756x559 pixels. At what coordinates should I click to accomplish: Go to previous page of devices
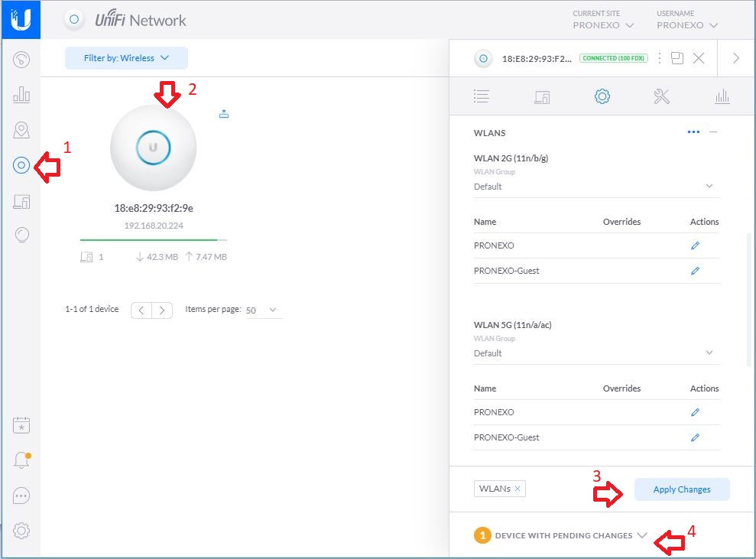click(x=141, y=310)
